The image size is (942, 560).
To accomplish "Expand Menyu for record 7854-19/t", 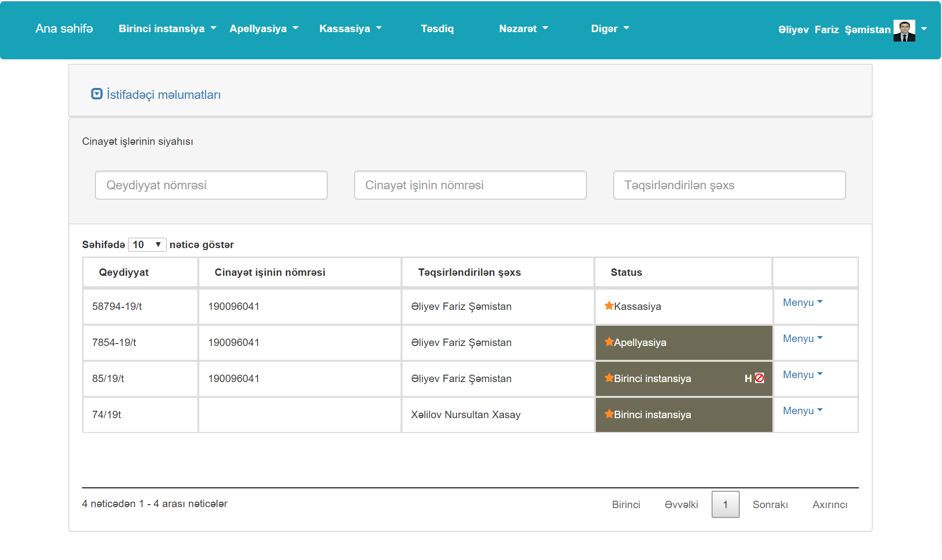I will (802, 339).
